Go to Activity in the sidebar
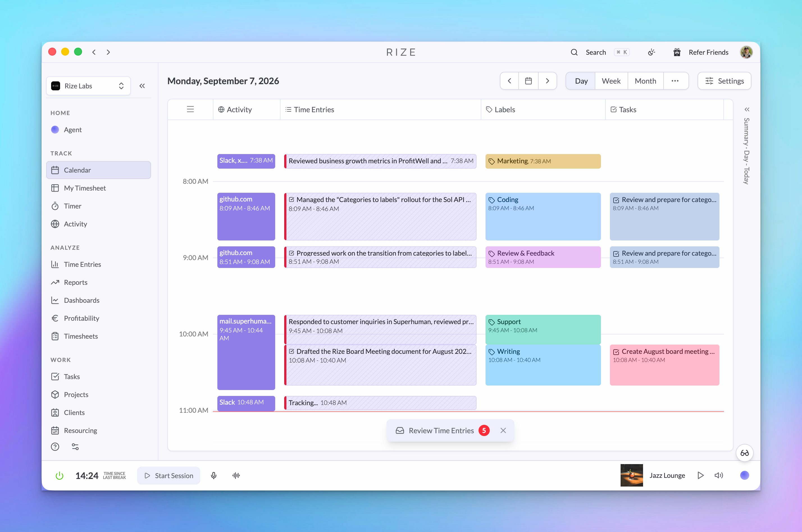Image resolution: width=802 pixels, height=532 pixels. coord(99,224)
